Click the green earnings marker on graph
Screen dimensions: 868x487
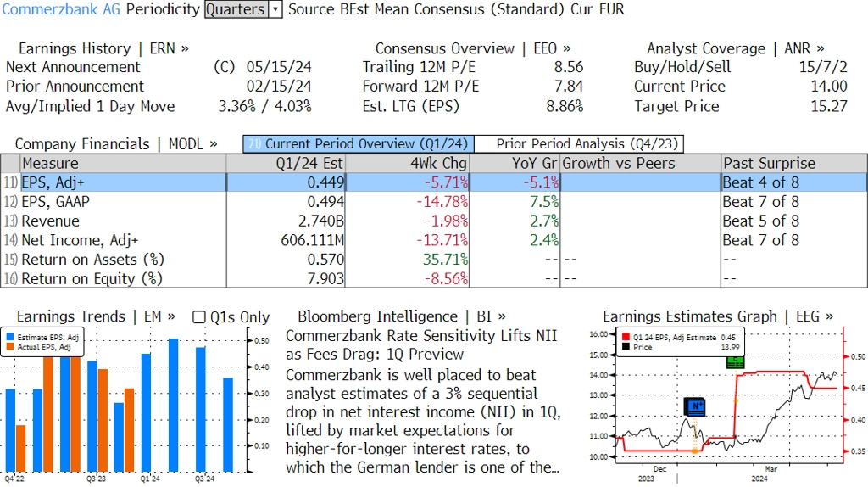click(x=735, y=362)
